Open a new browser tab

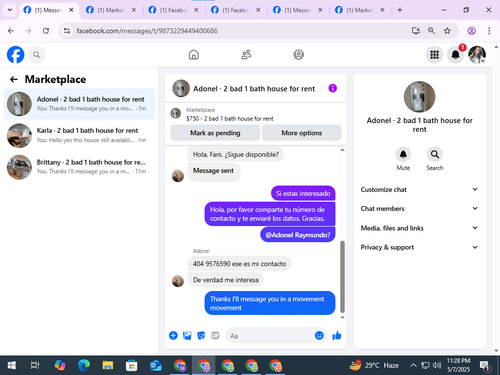tap(400, 10)
